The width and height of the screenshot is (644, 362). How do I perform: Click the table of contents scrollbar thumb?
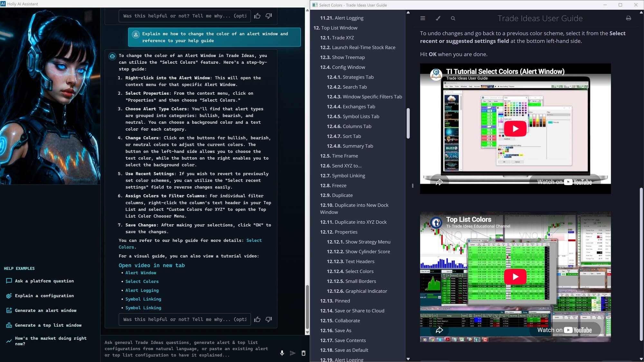point(408,123)
